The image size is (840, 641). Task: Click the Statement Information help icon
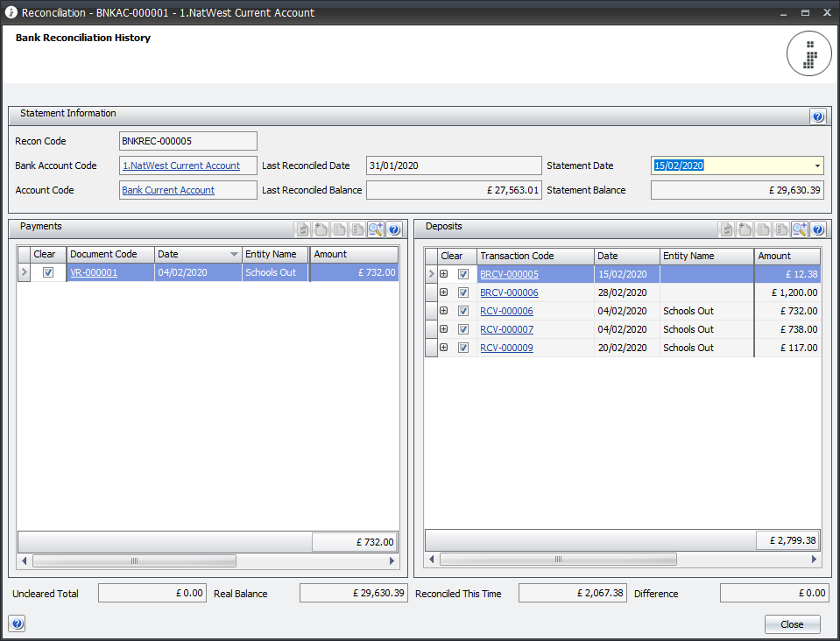pyautogui.click(x=818, y=116)
